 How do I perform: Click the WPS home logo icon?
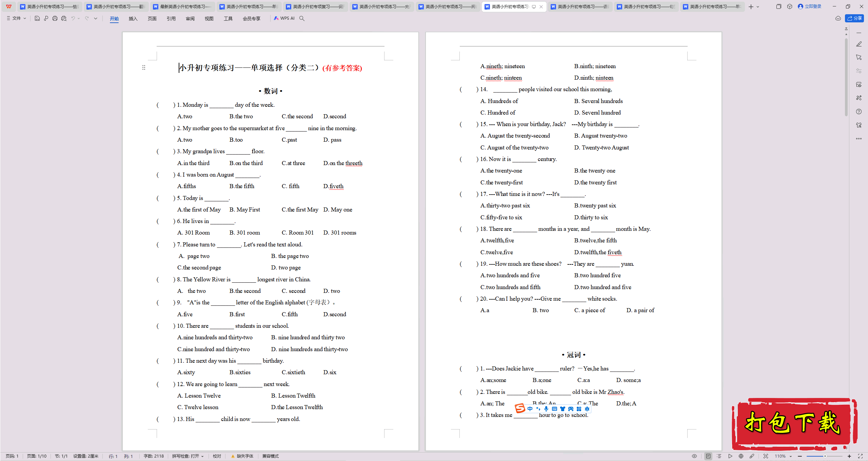coord(9,6)
